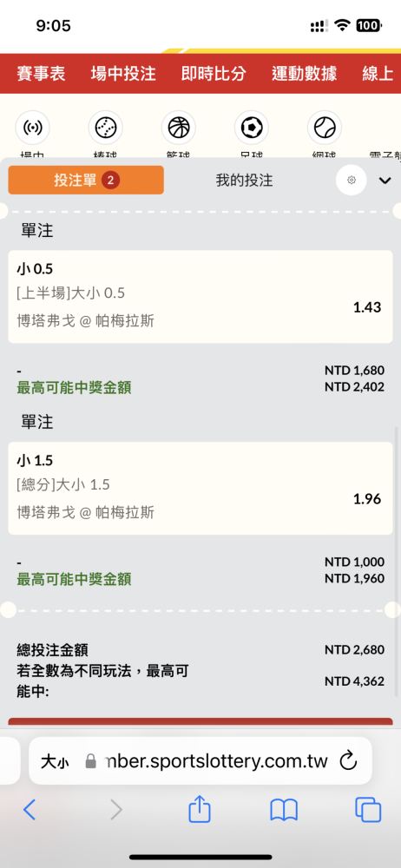Open bet slip settings gear
401x868 pixels.
tap(352, 180)
